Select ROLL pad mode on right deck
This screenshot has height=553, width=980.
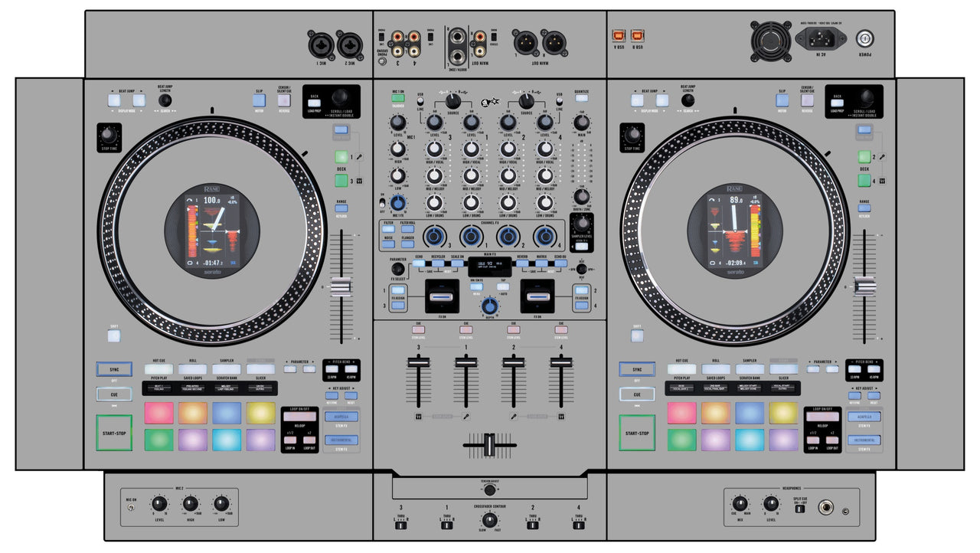tap(716, 369)
